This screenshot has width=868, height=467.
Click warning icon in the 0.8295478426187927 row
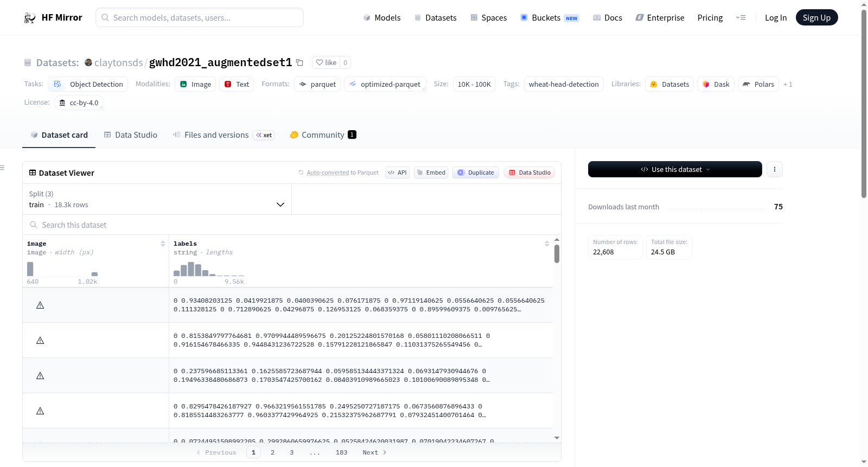click(40, 411)
